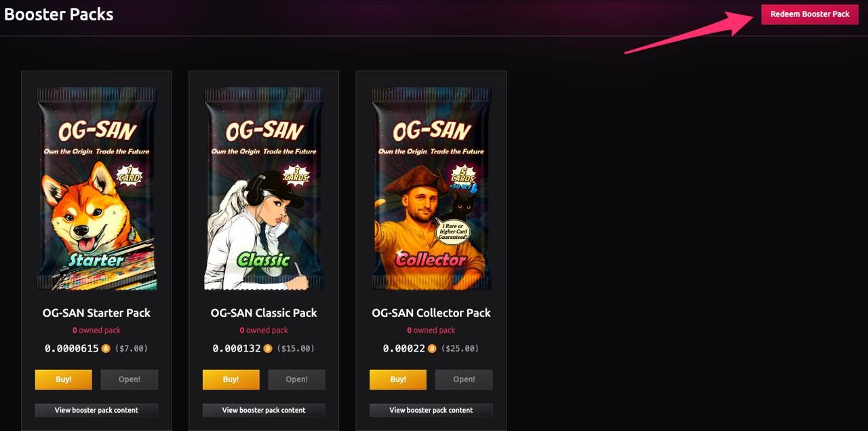View booster pack content for Starter Pack
This screenshot has width=868, height=431.
pyautogui.click(x=96, y=410)
